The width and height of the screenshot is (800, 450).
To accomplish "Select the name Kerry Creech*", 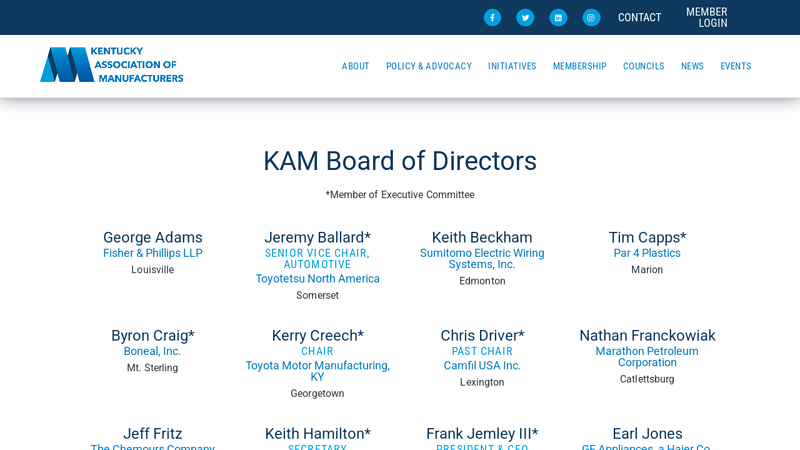I will click(x=317, y=335).
